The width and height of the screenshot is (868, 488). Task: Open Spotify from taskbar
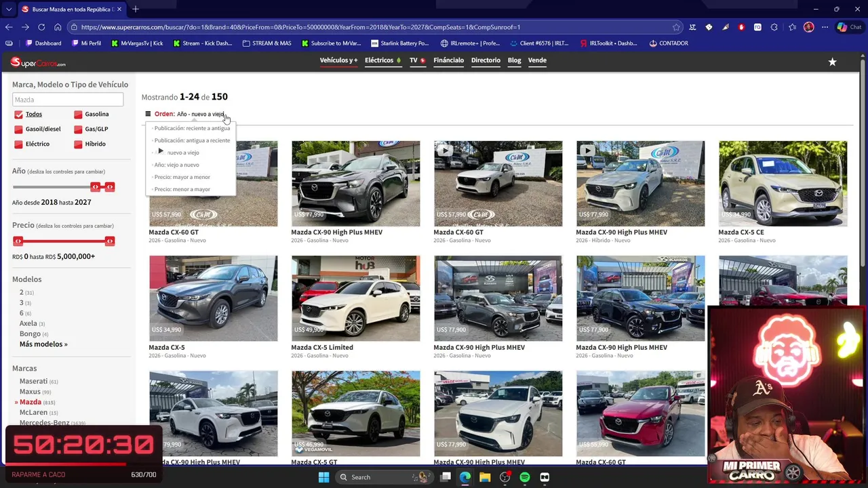pyautogui.click(x=524, y=477)
